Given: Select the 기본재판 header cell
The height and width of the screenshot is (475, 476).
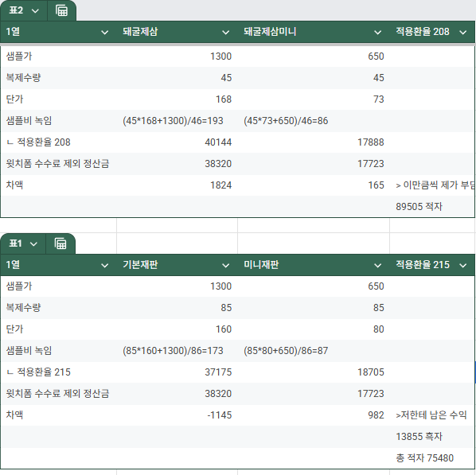Looking at the screenshot, I should coord(177,265).
